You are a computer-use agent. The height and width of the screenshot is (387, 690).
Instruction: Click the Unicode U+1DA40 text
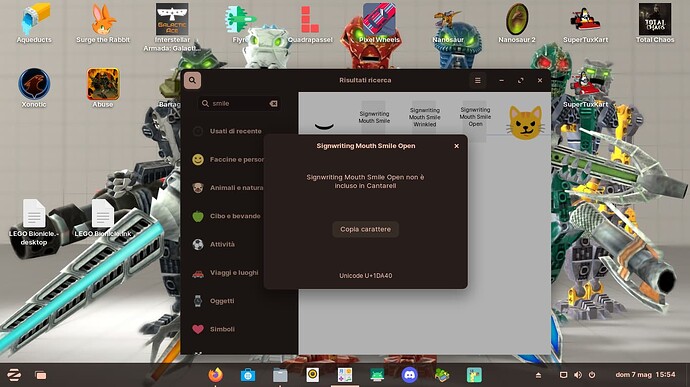point(365,276)
